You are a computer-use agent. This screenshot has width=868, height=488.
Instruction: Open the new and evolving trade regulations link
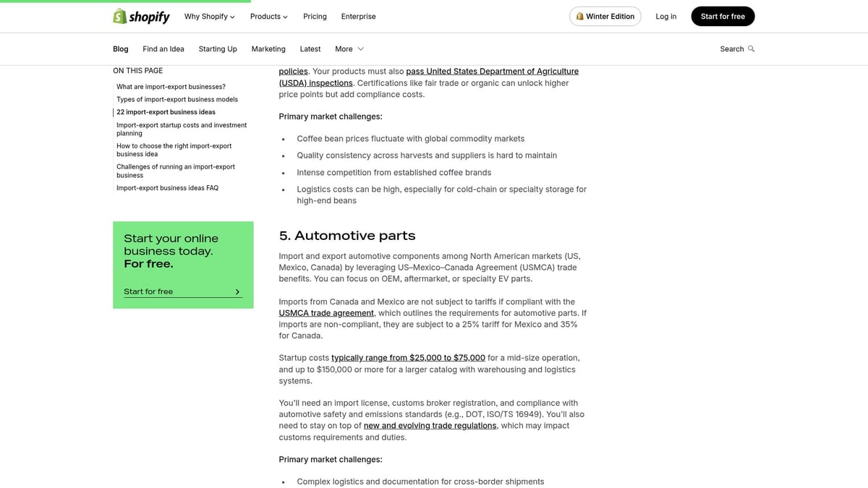(x=430, y=425)
